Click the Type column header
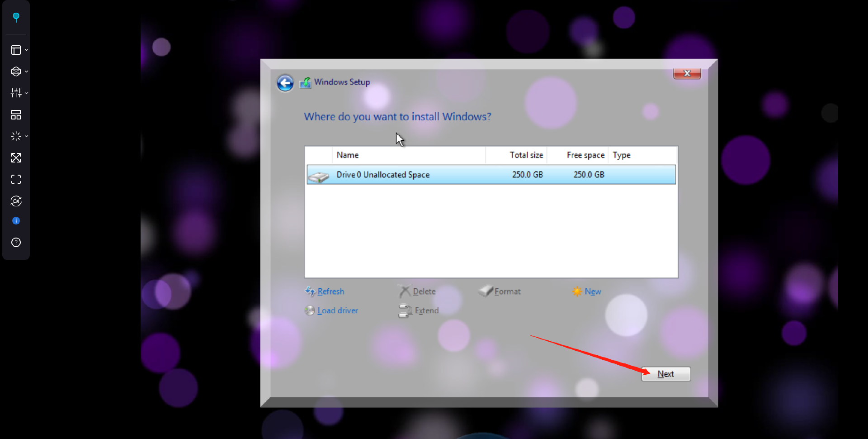Screen dimensions: 868x439 (642, 155)
